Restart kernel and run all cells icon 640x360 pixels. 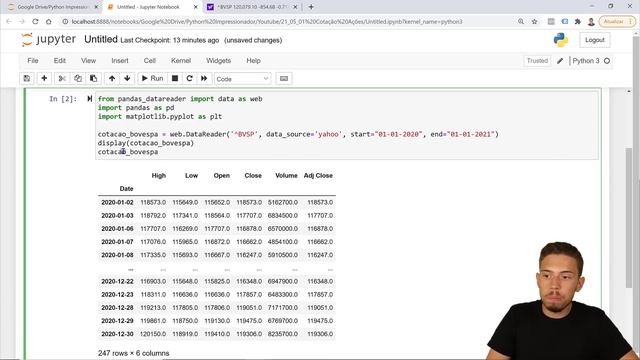(204, 78)
